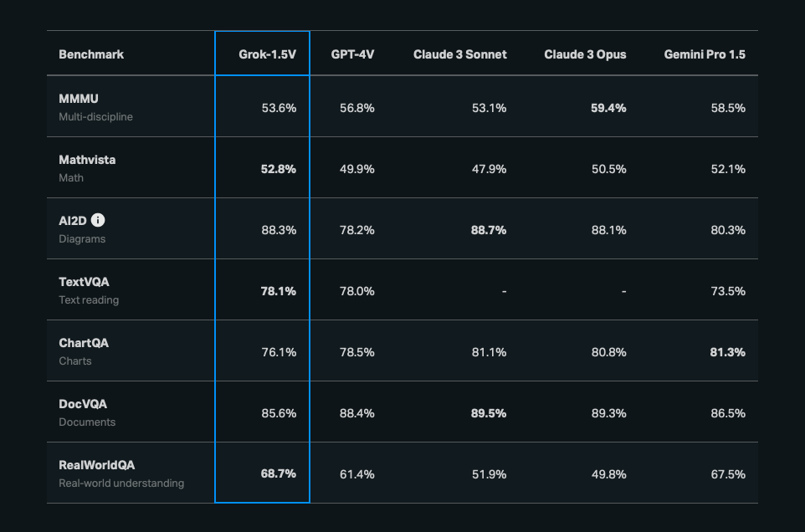Click Gemini Pro 1.5's 81.3% ChartQA score
805x532 pixels.
pos(727,352)
